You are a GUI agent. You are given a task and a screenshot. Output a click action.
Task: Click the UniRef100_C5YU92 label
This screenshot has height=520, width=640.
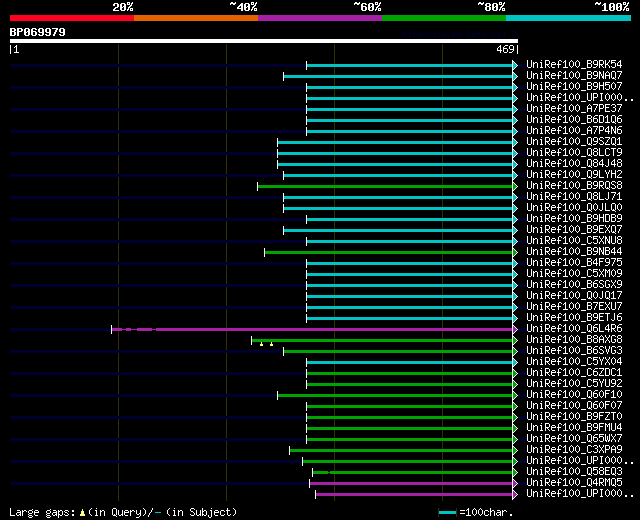pos(574,384)
